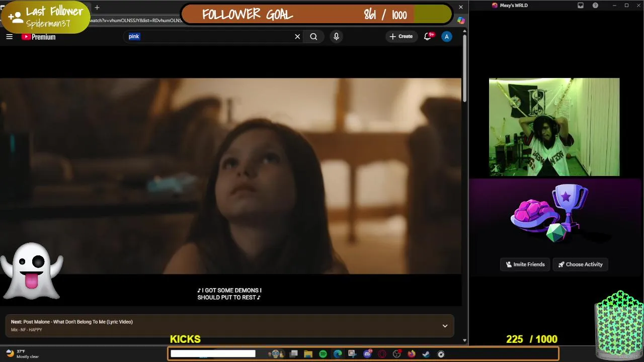Open Snipping Tool from taskbar

point(352,354)
